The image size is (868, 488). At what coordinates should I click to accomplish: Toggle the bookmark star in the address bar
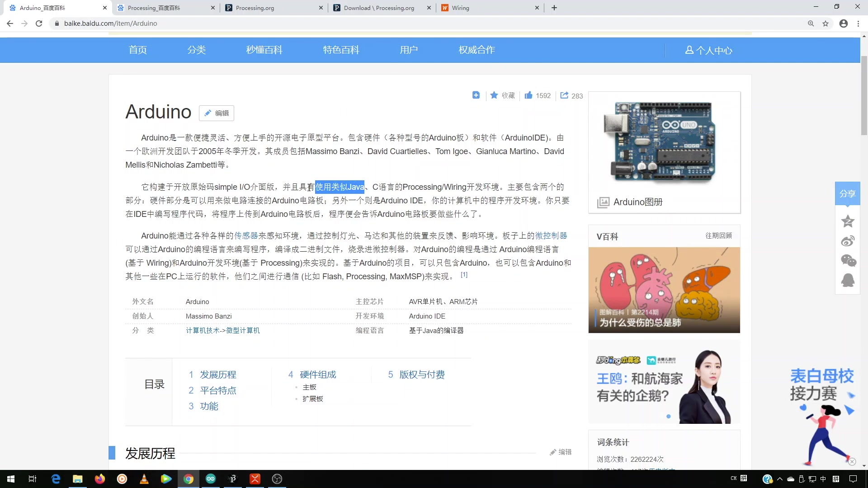coord(826,23)
